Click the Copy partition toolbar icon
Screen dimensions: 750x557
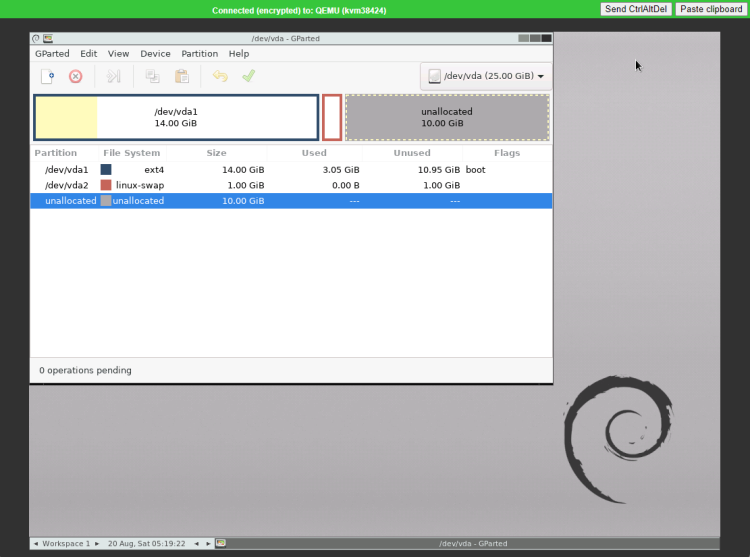tap(153, 76)
